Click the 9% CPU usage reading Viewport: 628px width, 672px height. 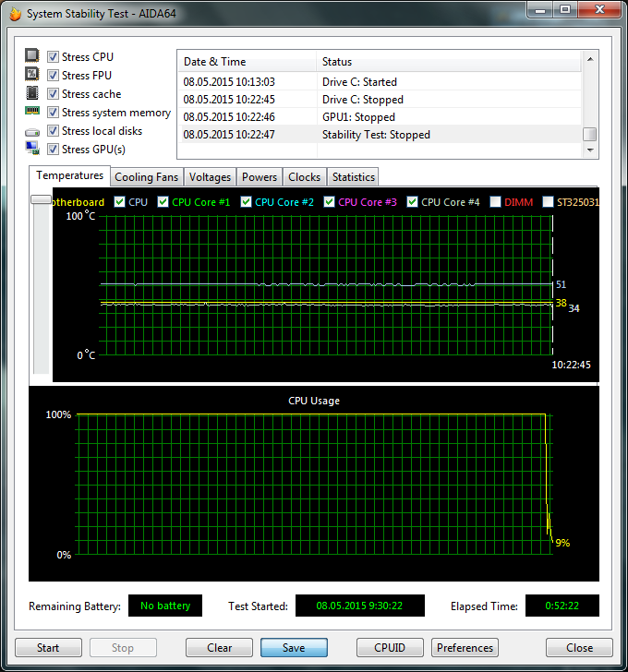(x=562, y=543)
